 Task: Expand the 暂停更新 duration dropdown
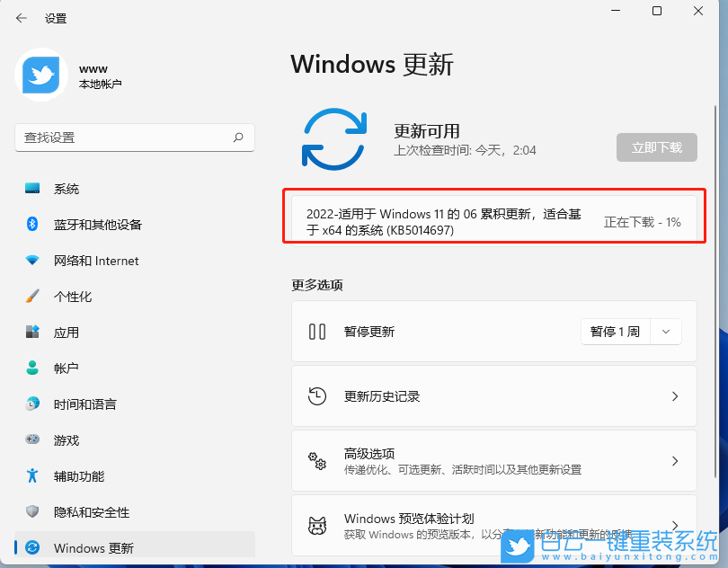pyautogui.click(x=665, y=331)
